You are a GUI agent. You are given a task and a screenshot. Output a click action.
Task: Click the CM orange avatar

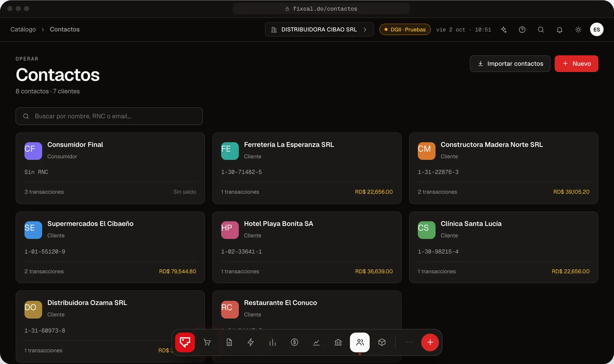click(x=427, y=151)
